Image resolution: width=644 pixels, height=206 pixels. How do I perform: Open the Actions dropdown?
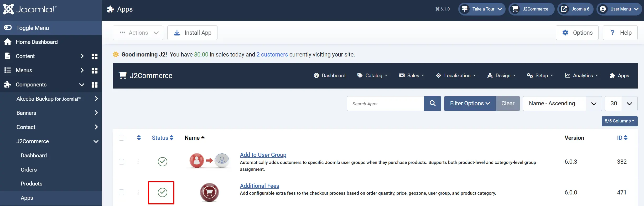point(138,33)
